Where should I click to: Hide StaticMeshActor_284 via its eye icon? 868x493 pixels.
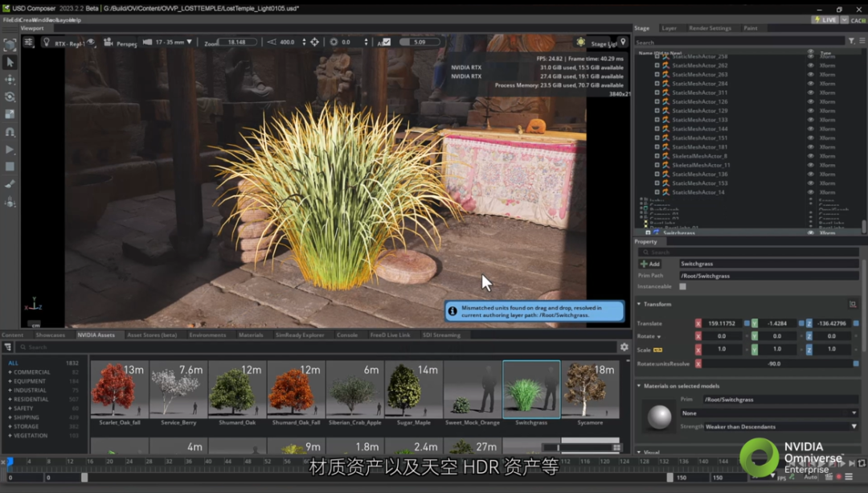(810, 84)
